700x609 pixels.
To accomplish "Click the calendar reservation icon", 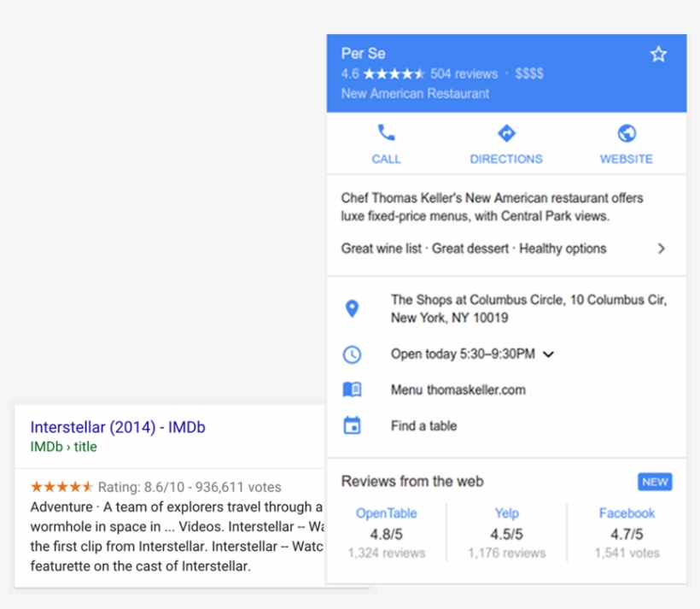I will click(x=352, y=425).
